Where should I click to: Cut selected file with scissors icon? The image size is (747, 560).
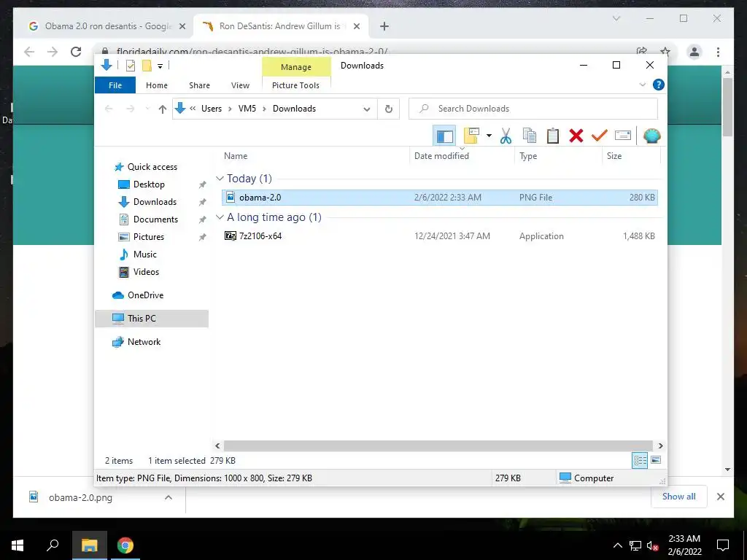click(x=506, y=136)
